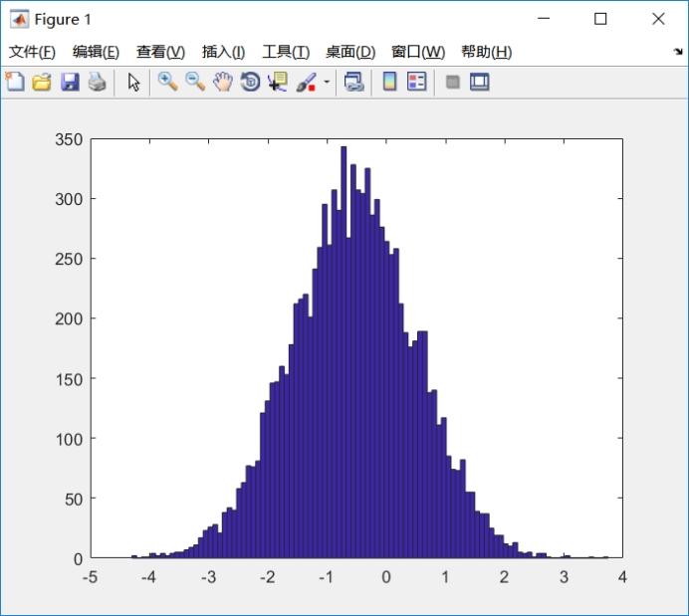The width and height of the screenshot is (689, 616).
Task: Insert a legend from the toolbar
Action: tap(416, 83)
